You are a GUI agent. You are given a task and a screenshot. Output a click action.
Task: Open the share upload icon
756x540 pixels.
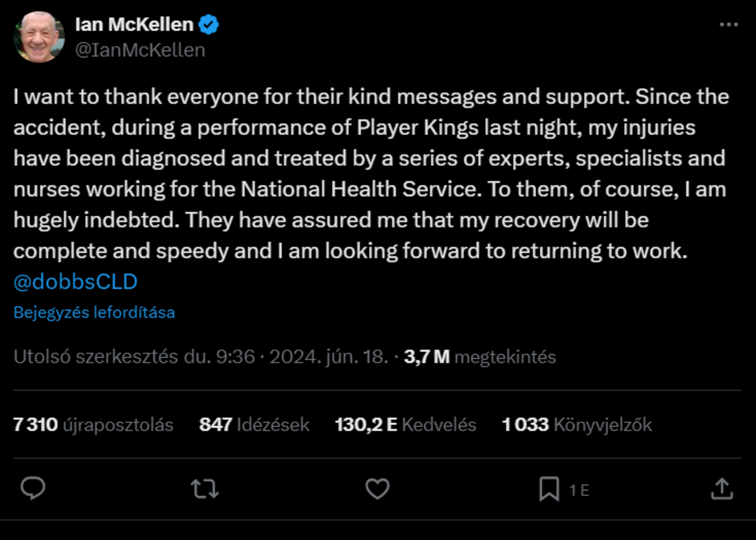click(x=721, y=489)
